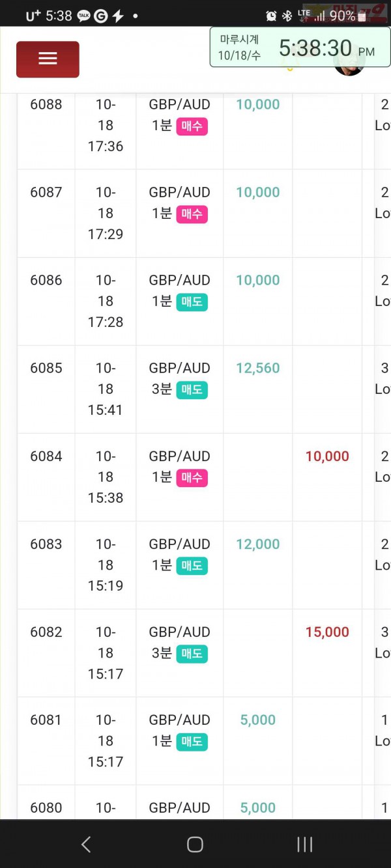Tap the Android back navigation icon
Viewport: 391px width, 868px height.
click(86, 845)
